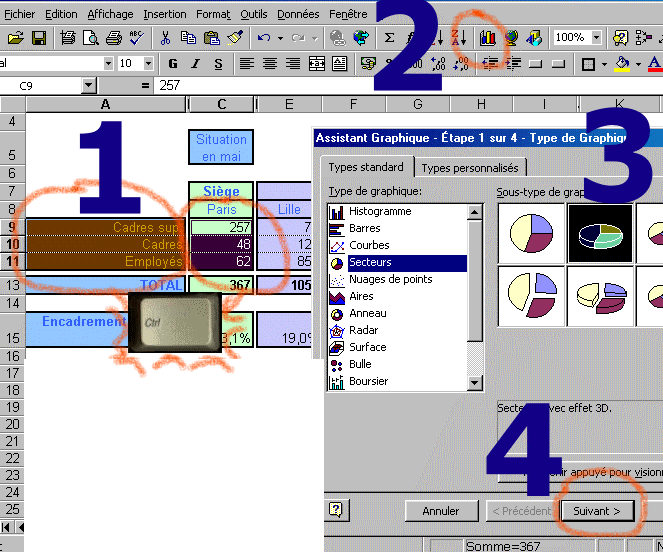Screen dimensions: 663x552
Task: Choose the exploded 3D pie sub-type
Action: [x=600, y=296]
